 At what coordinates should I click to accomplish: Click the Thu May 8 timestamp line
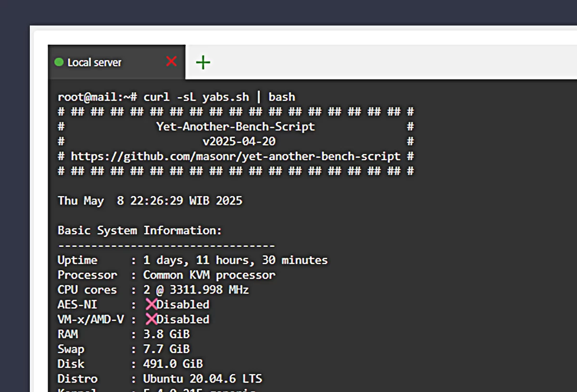[x=150, y=201]
